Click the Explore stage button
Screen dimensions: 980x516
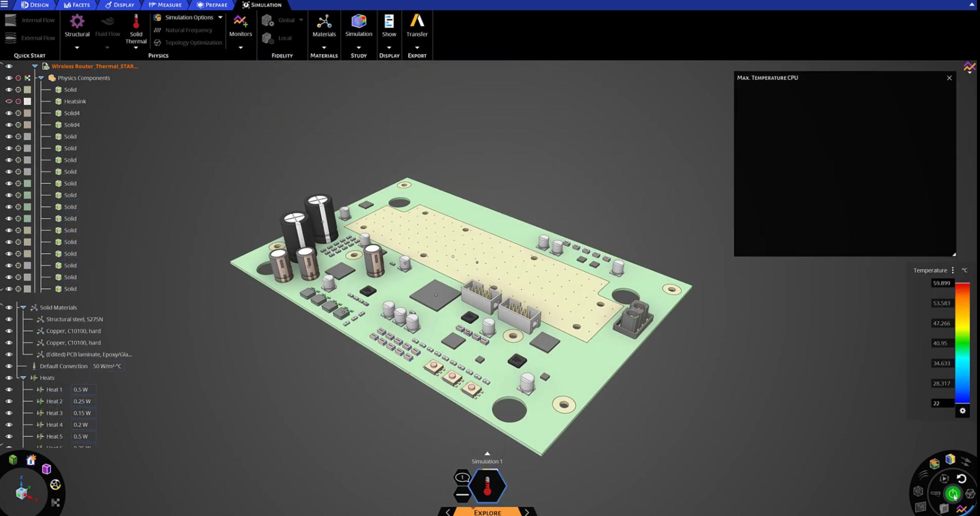click(487, 512)
